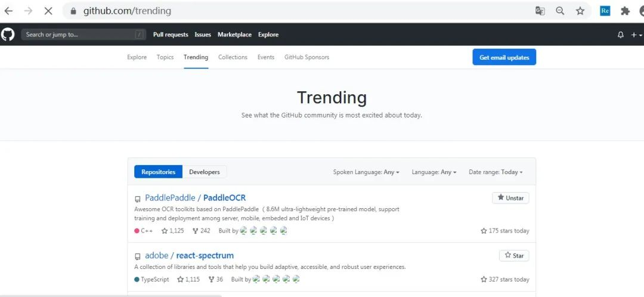Click last contributor avatar of PaddleOCR
The width and height of the screenshot is (644, 297).
pyautogui.click(x=283, y=230)
